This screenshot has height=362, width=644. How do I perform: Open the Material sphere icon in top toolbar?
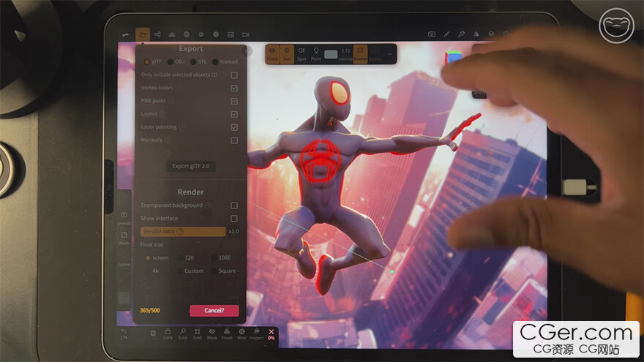click(187, 34)
